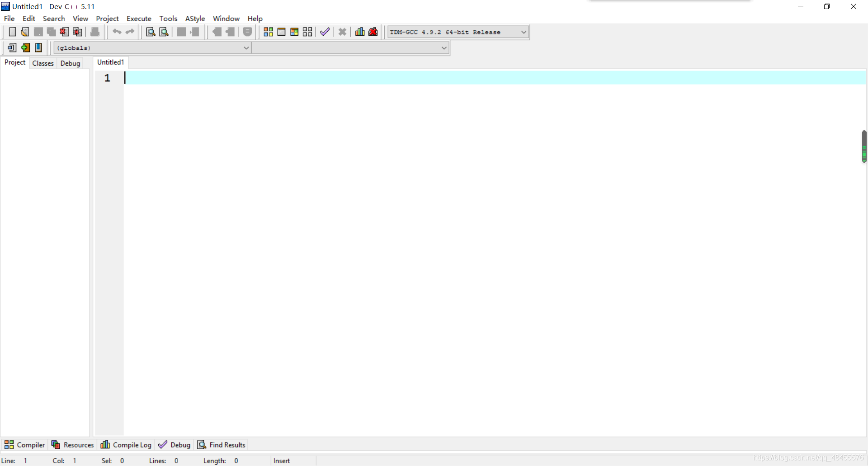Open the Execute menu

click(x=139, y=19)
